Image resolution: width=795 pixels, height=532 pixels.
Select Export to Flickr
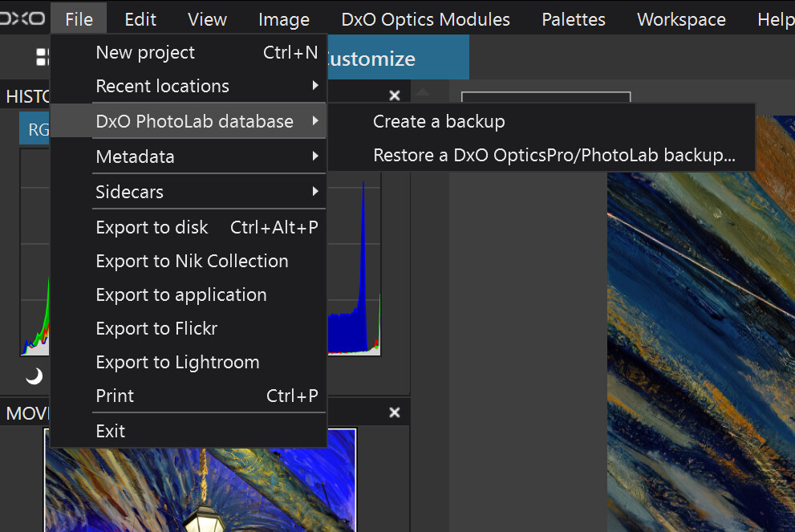tap(189, 328)
